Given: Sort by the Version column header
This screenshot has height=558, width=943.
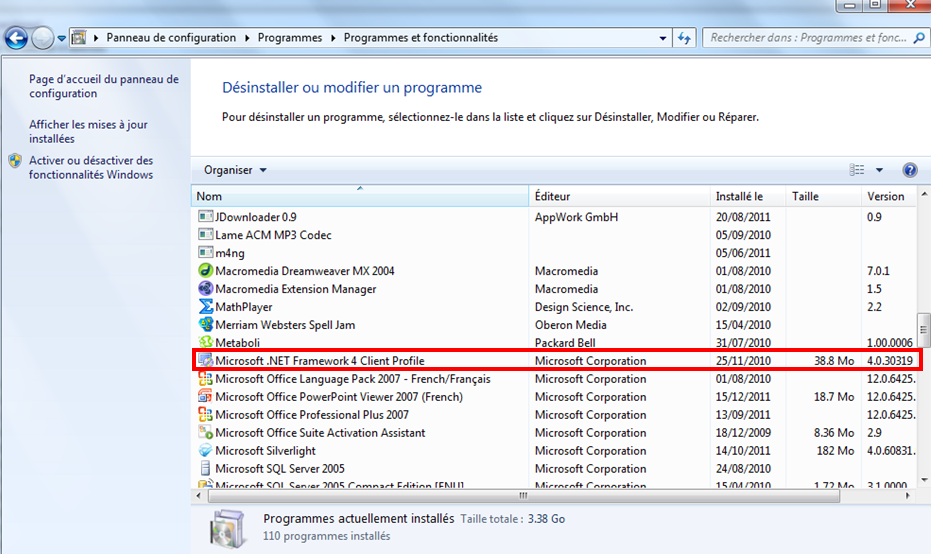Looking at the screenshot, I should [x=888, y=196].
